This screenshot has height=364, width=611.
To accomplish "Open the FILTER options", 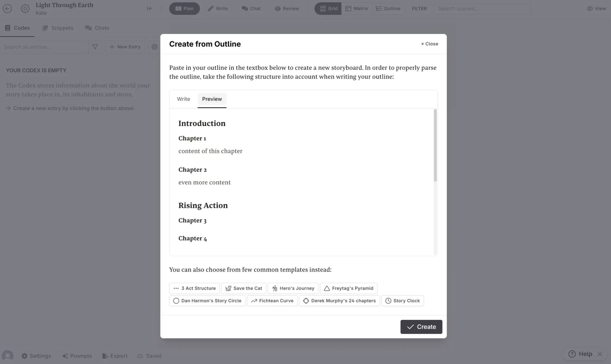I will coord(419,8).
